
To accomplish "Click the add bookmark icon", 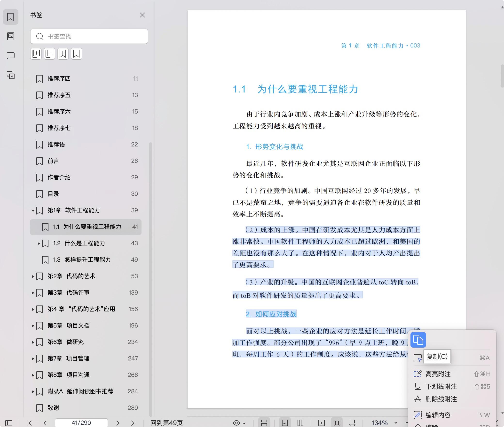I will coord(63,53).
